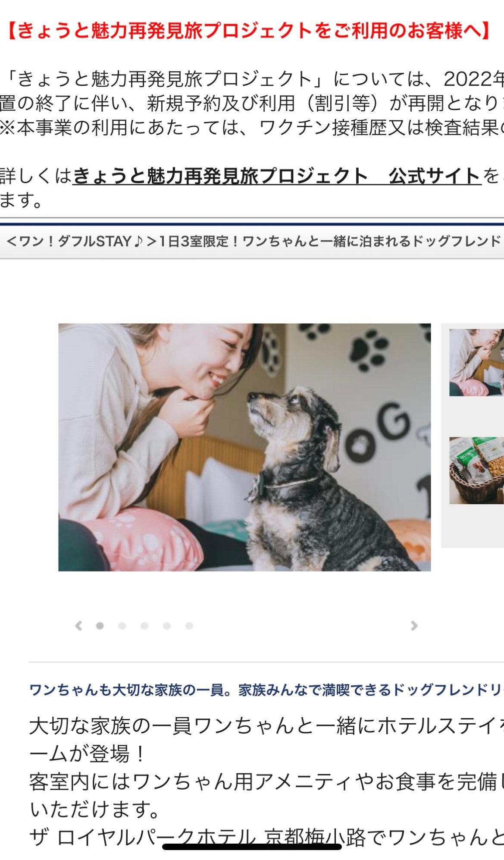Open the きょうと魅力再発見旅プロジェクト 公式サイト link
504x860 pixels.
click(277, 176)
